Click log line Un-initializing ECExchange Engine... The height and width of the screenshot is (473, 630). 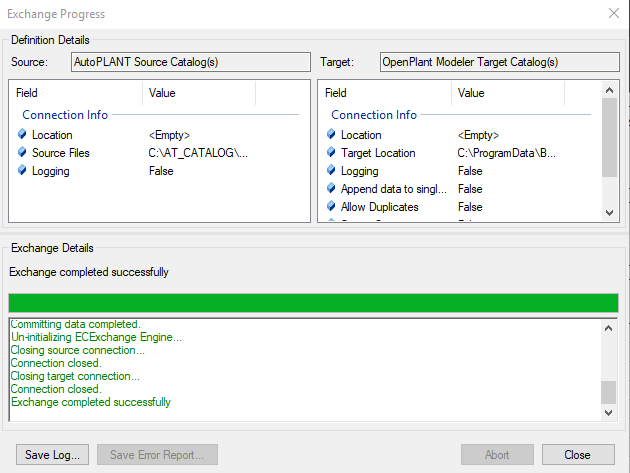96,337
